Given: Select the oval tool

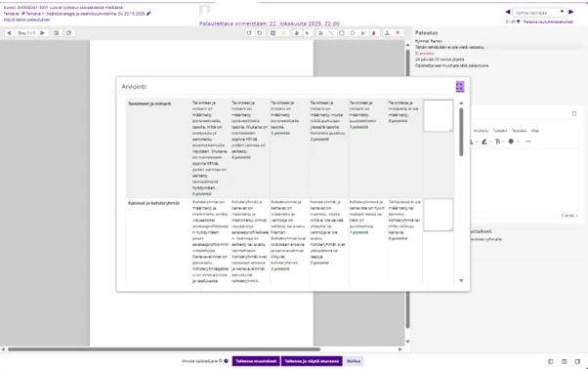Looking at the screenshot, I should pyautogui.click(x=353, y=33).
